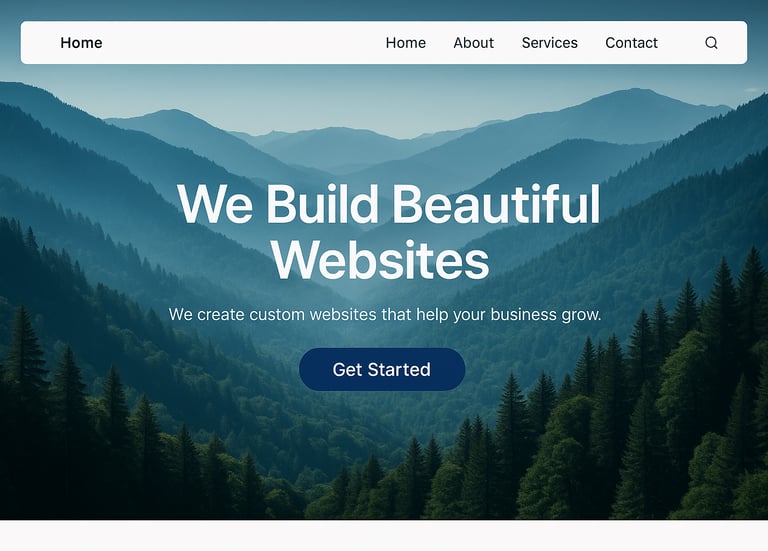Click the word Beautiful in the headline
The height and width of the screenshot is (551, 768).
point(496,204)
